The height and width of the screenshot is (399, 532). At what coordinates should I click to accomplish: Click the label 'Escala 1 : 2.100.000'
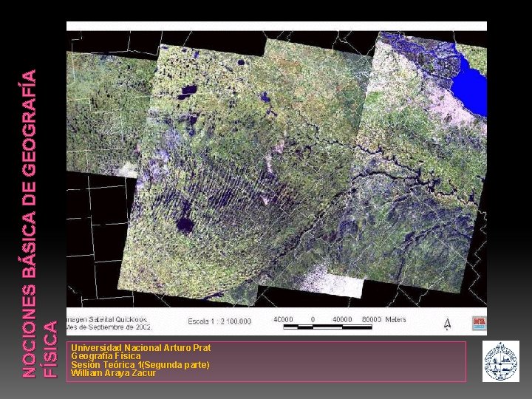[219, 321]
